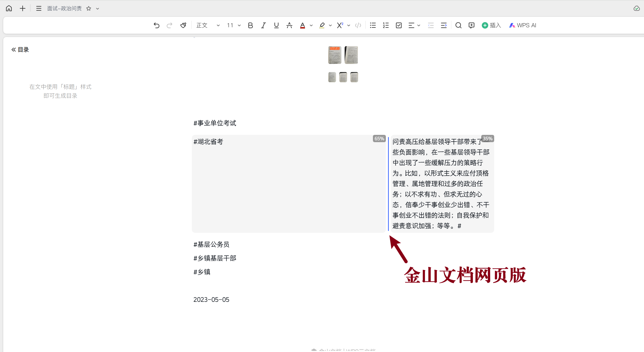Insert a numbered list

click(x=386, y=25)
